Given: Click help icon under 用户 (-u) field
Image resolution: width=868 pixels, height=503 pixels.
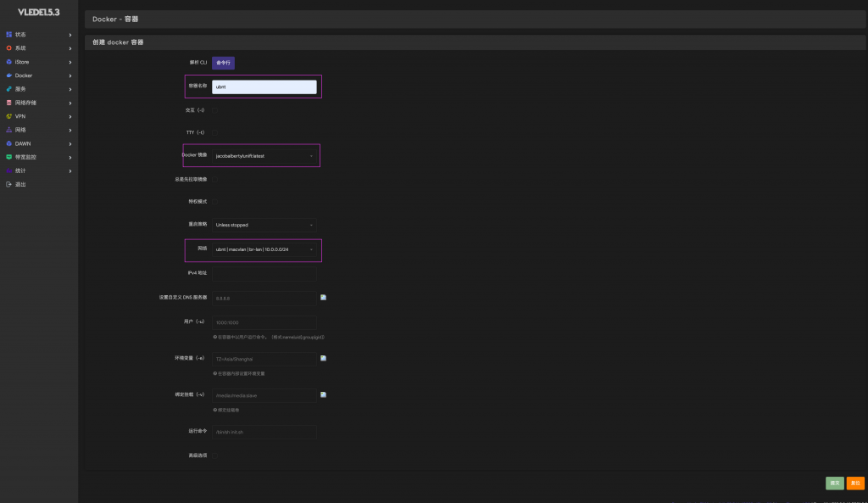Looking at the screenshot, I should 214,337.
